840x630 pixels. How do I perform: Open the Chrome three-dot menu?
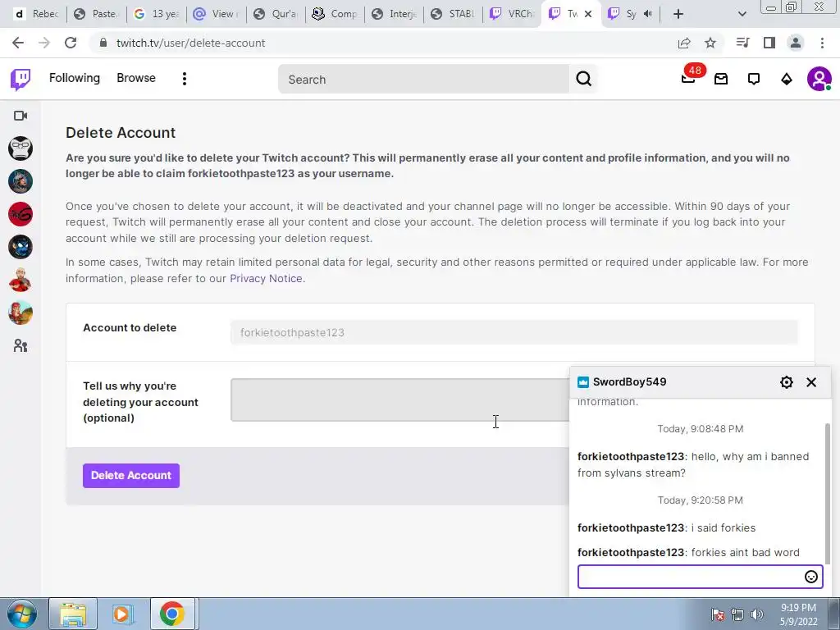[x=822, y=43]
